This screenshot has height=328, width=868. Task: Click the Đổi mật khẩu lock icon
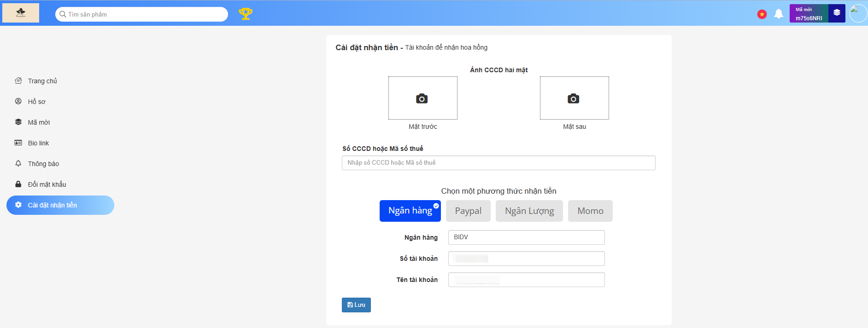[18, 184]
